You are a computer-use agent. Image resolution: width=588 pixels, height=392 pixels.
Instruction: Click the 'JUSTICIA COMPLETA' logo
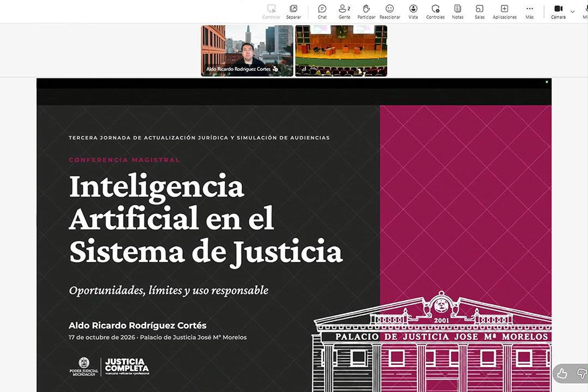tap(127, 366)
